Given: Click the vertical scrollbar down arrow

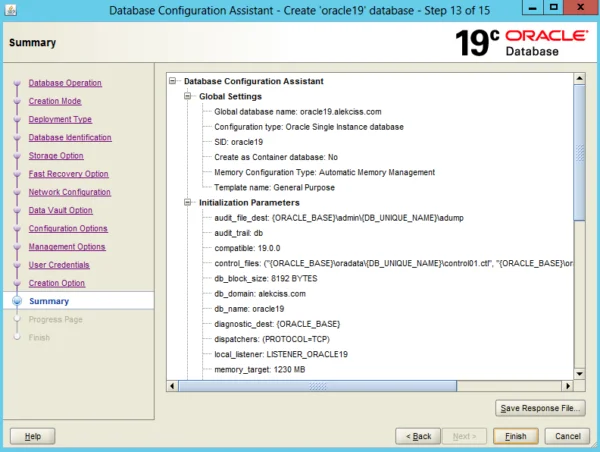Looking at the screenshot, I should [579, 374].
